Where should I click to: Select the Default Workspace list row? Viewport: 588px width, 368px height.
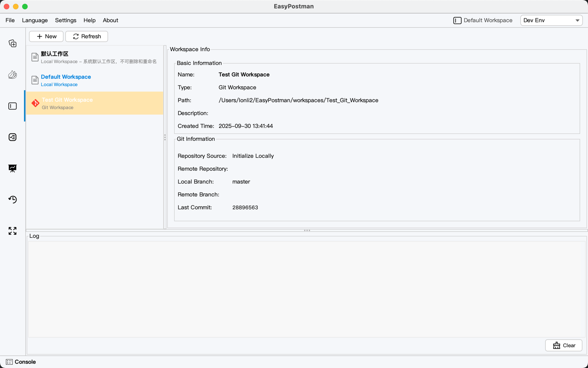95,80
